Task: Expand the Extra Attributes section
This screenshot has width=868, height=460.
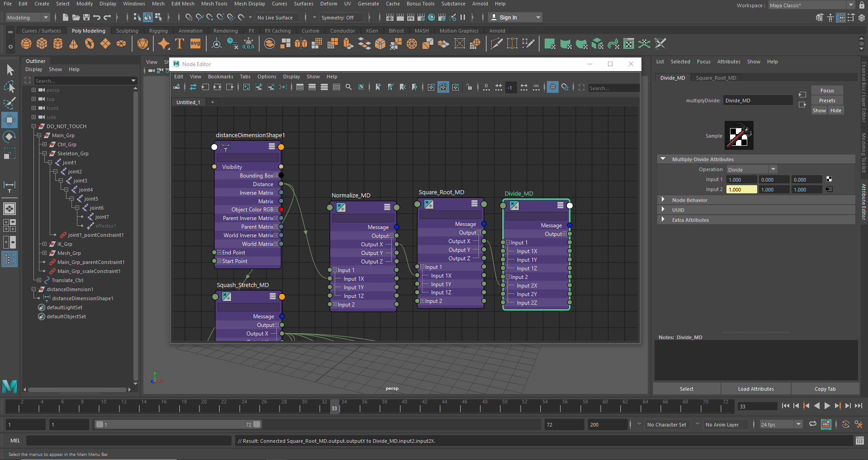Action: coord(756,220)
